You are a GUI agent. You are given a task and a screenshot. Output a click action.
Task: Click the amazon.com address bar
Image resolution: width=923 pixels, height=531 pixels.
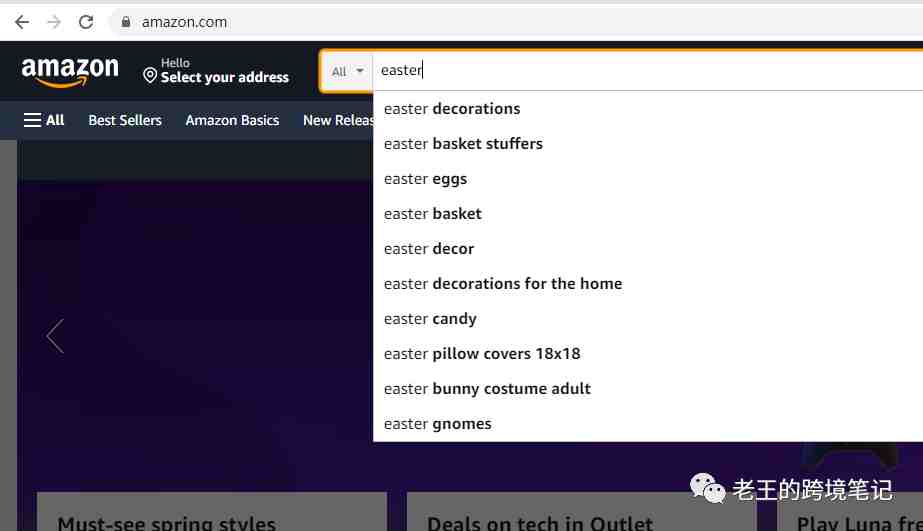coord(518,22)
